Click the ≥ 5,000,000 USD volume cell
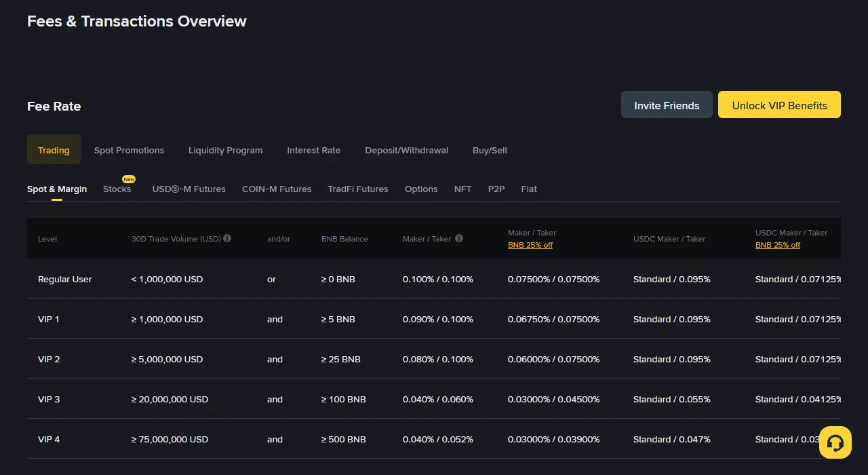This screenshot has width=868, height=475. [x=167, y=359]
